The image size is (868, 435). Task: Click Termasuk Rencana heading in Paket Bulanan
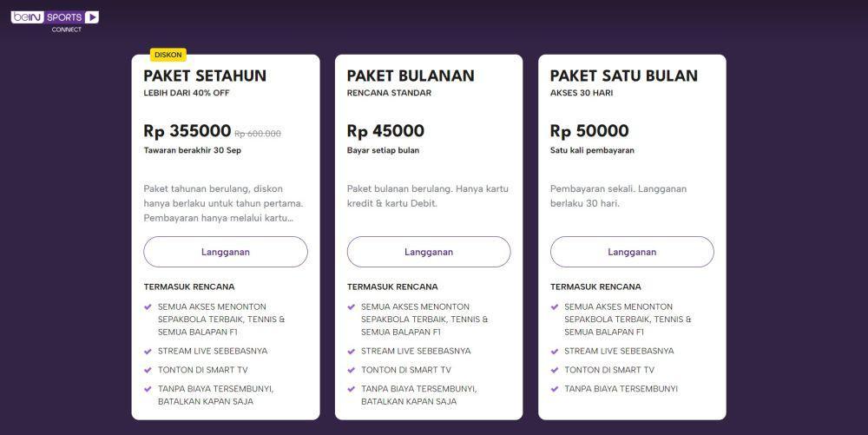tap(392, 287)
